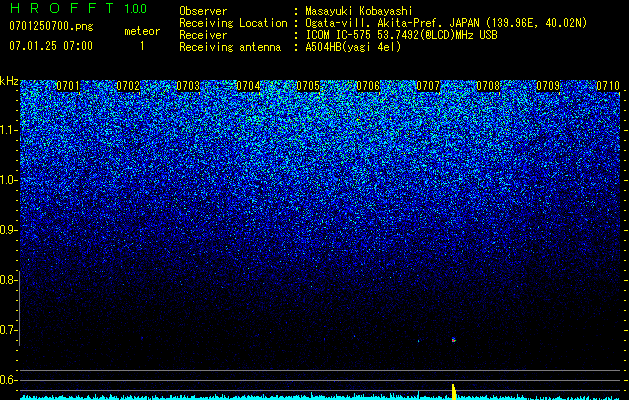
Task: Click the 0.6 kHz axis label
Action: 7,380
